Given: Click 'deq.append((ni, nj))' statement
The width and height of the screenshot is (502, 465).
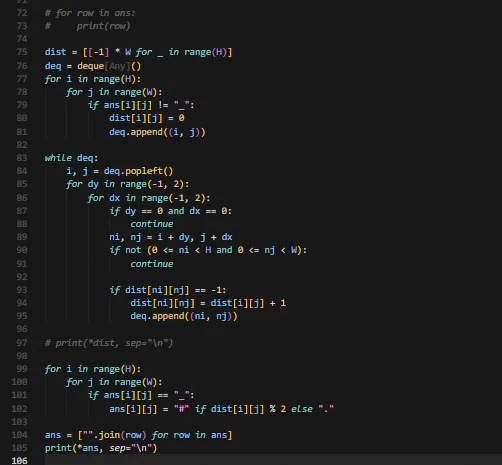Looking at the screenshot, I should pyautogui.click(x=184, y=316).
